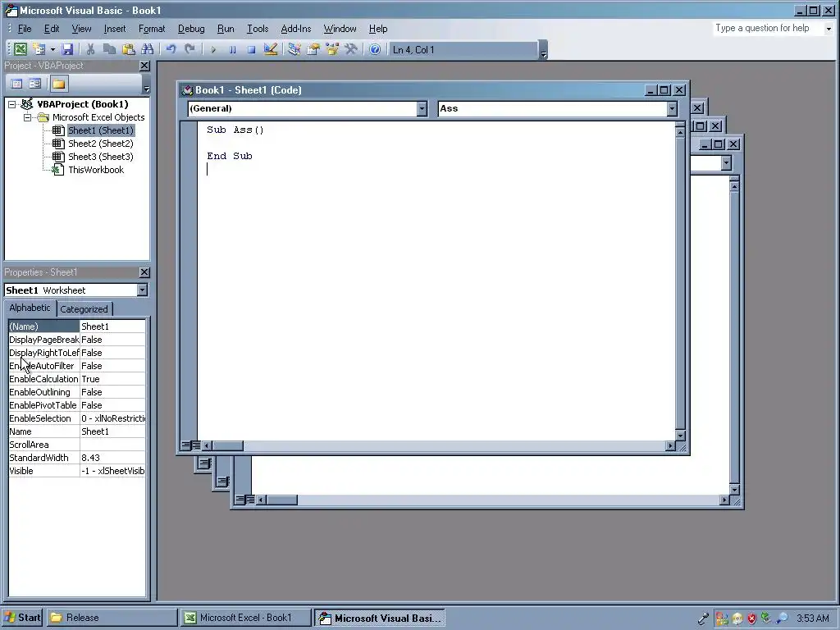840x630 pixels.
Task: Click the Paste clipboard icon
Action: [x=129, y=50]
